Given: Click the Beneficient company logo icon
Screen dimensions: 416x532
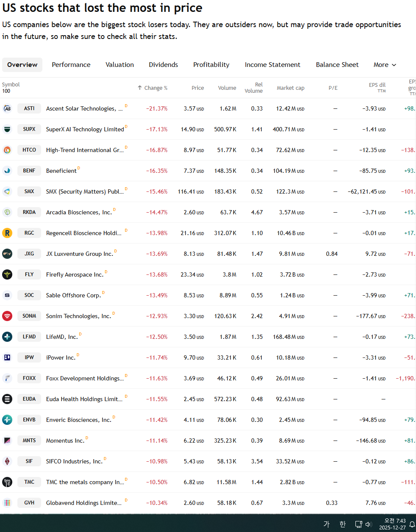Looking at the screenshot, I should click(7, 171).
